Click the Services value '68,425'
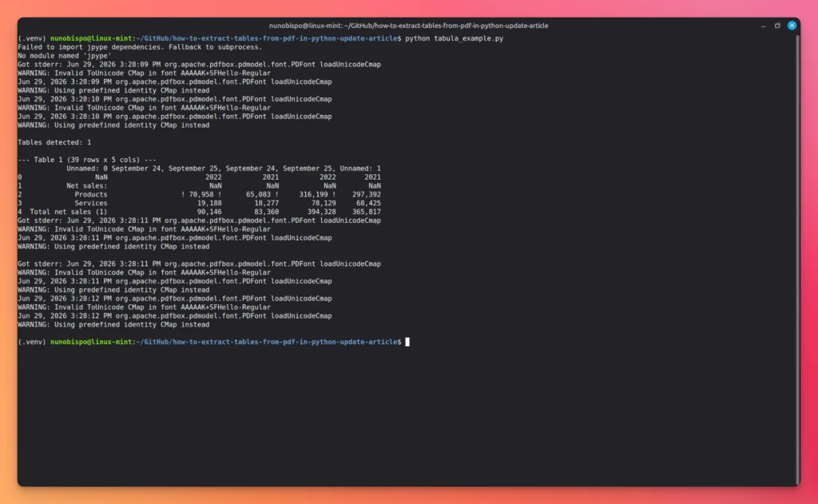 (x=368, y=203)
